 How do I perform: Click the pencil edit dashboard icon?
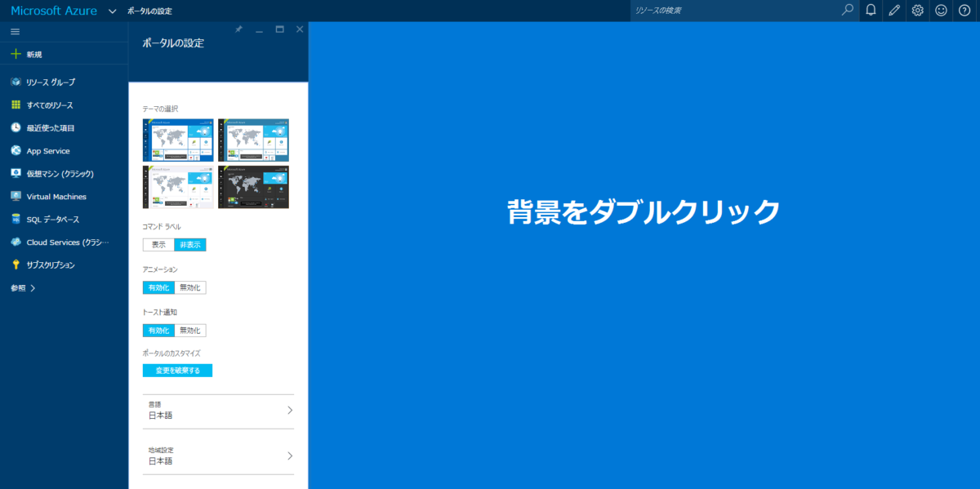point(894,11)
